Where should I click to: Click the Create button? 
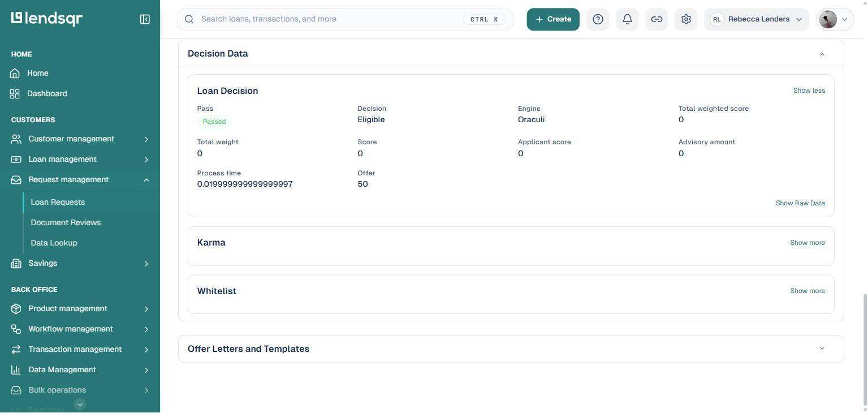553,19
